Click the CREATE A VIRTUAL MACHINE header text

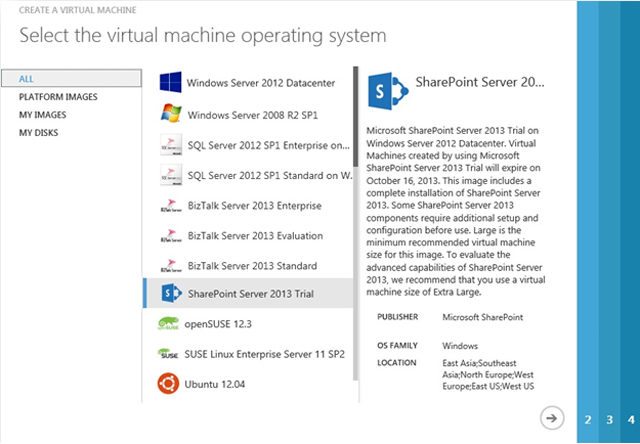[x=78, y=10]
